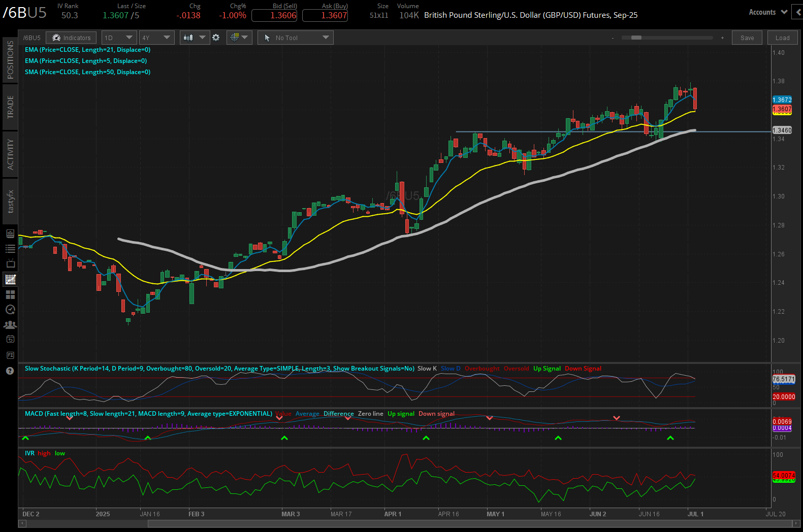Open the clock history icon in the sidebar
803x532 pixels.
click(x=10, y=310)
